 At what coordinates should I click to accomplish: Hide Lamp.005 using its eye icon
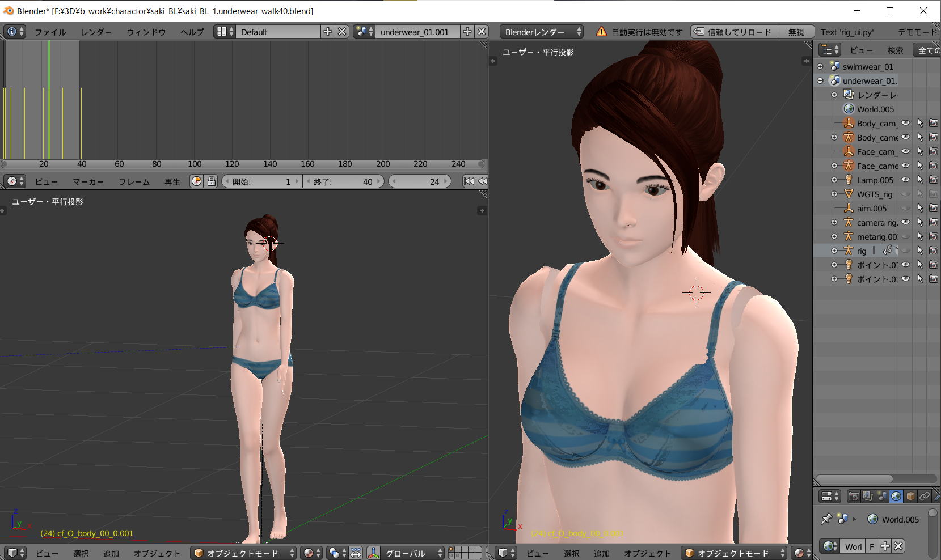pyautogui.click(x=905, y=180)
